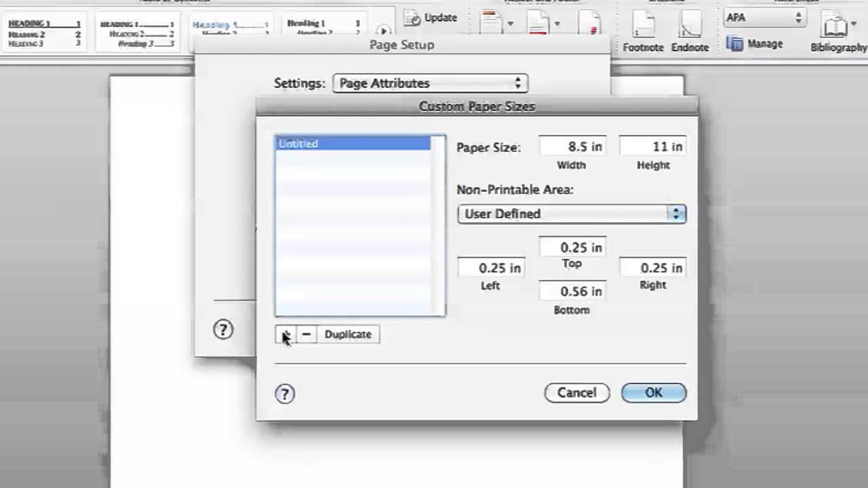Click the Right margin field
This screenshot has height=488, width=868.
[653, 268]
